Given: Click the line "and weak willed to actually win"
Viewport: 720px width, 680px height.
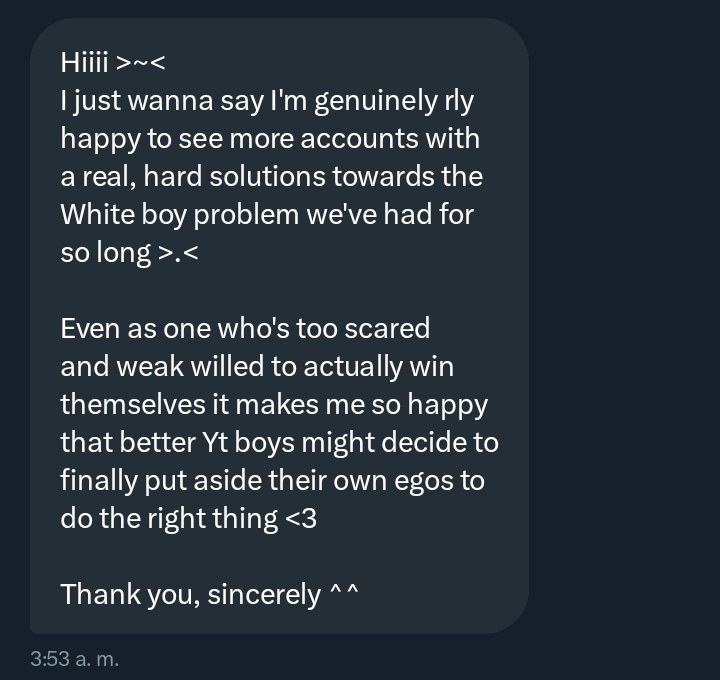Looking at the screenshot, I should [257, 366].
